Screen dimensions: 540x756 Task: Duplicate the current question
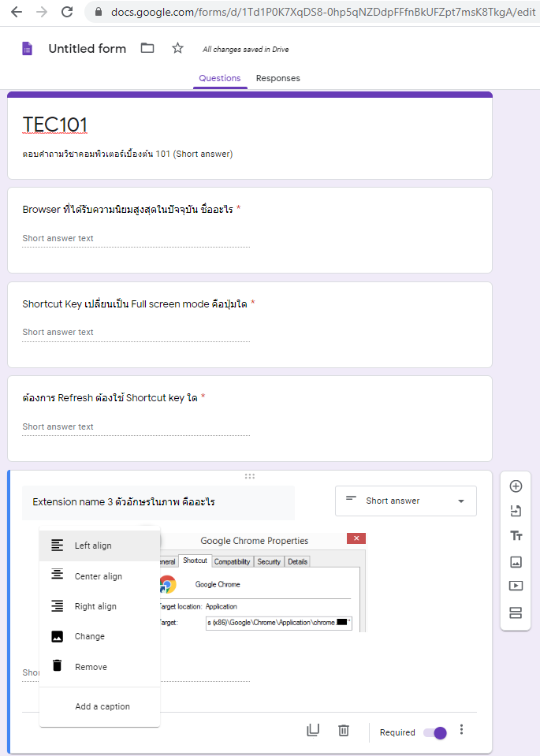[x=313, y=731]
